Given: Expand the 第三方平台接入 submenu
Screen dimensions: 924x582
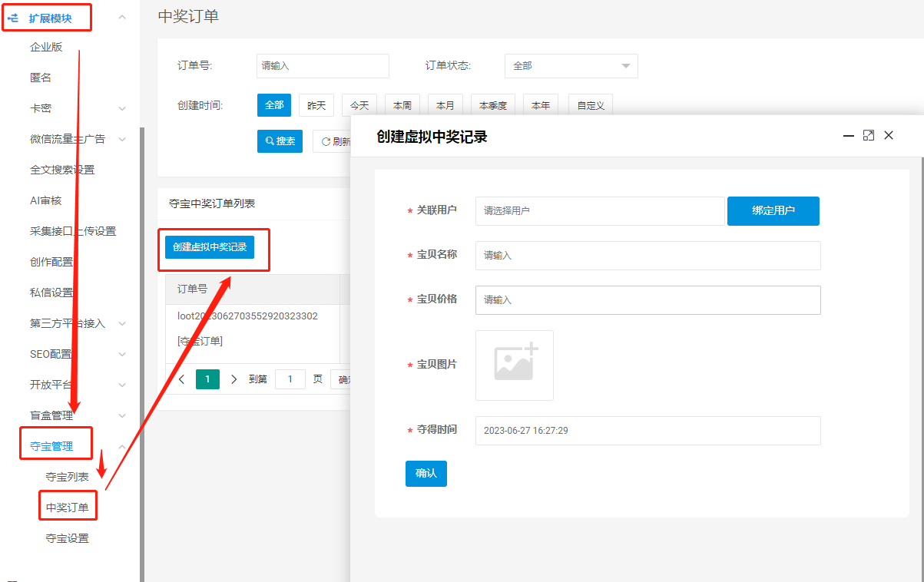Looking at the screenshot, I should click(x=122, y=324).
